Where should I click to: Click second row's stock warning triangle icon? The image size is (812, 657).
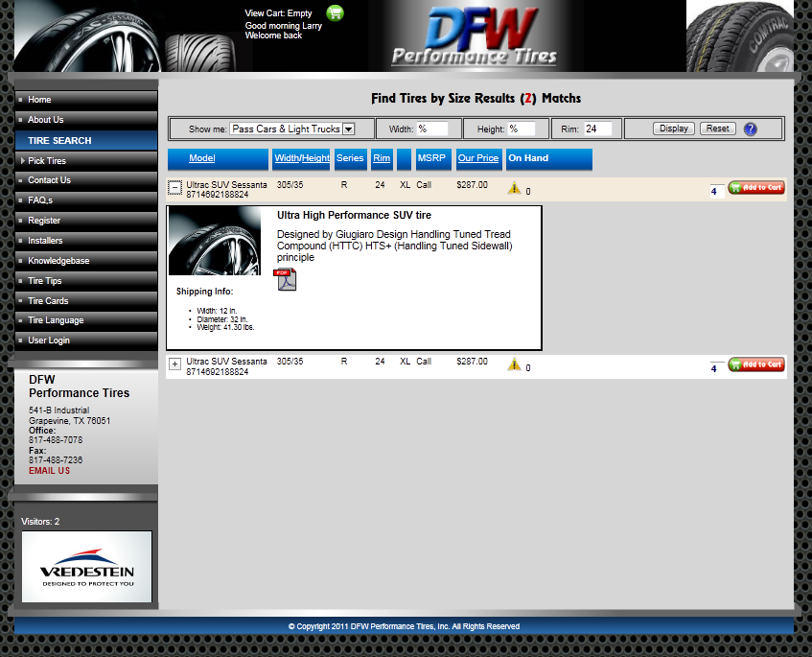(x=514, y=364)
